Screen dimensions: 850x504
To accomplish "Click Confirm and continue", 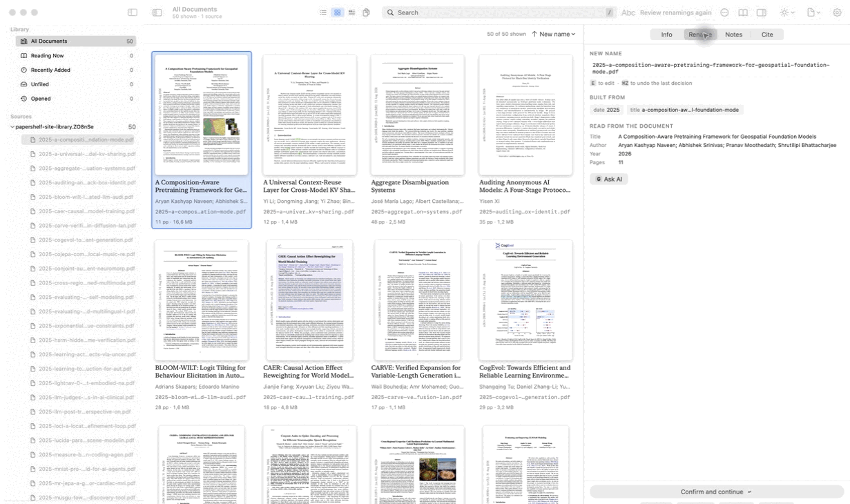I will pyautogui.click(x=716, y=492).
